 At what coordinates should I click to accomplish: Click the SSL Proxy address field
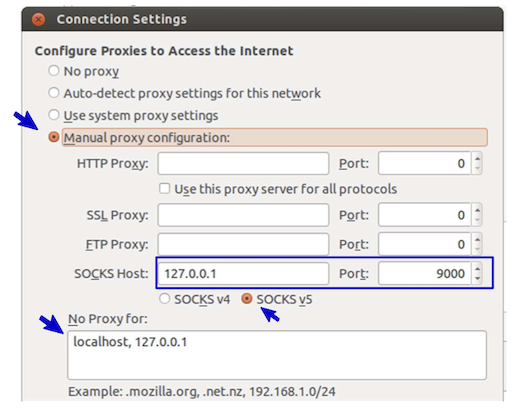243,215
